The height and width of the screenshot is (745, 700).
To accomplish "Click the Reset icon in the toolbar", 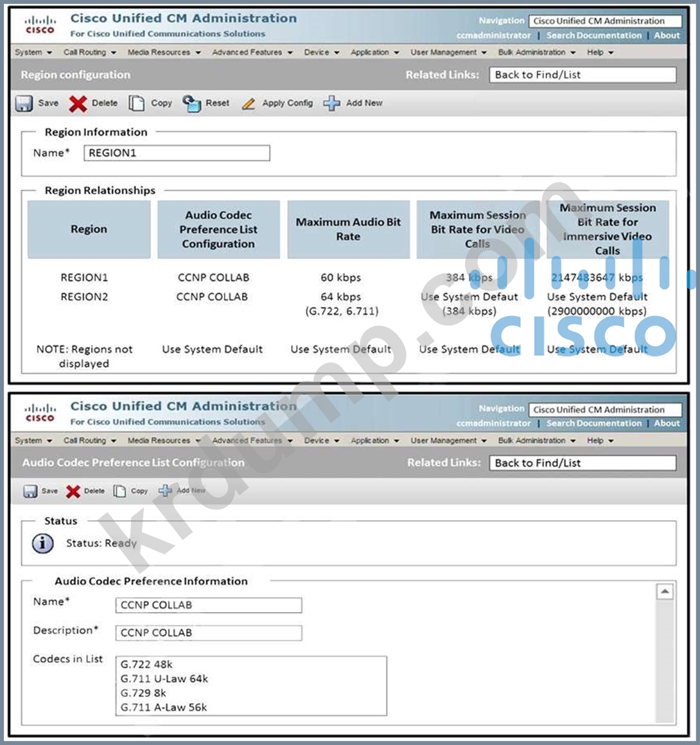I will 191,103.
